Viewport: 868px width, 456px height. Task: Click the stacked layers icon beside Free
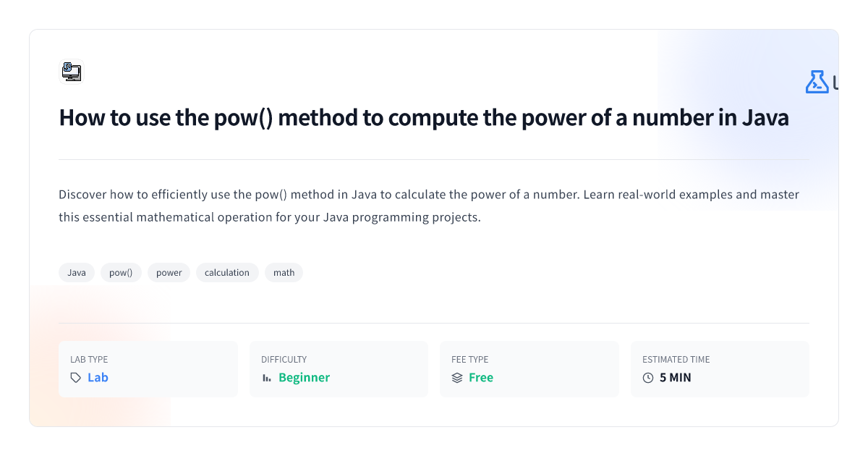pyautogui.click(x=457, y=378)
